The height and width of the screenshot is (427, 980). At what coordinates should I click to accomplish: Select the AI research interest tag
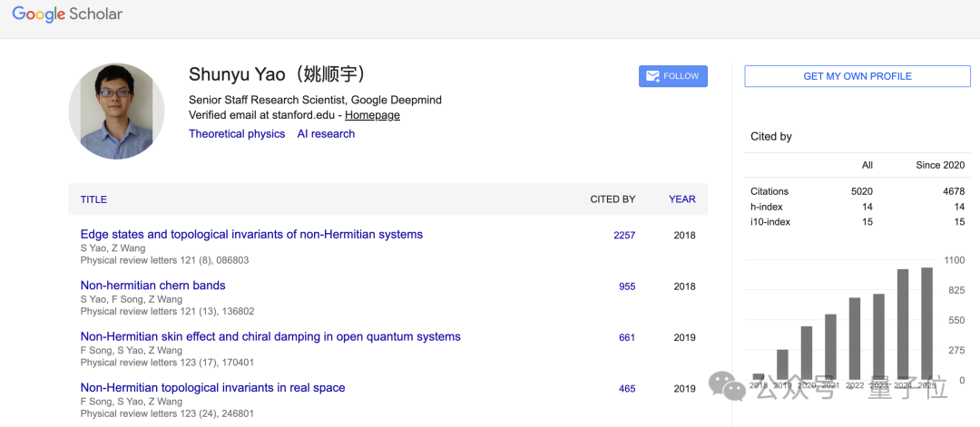point(326,133)
